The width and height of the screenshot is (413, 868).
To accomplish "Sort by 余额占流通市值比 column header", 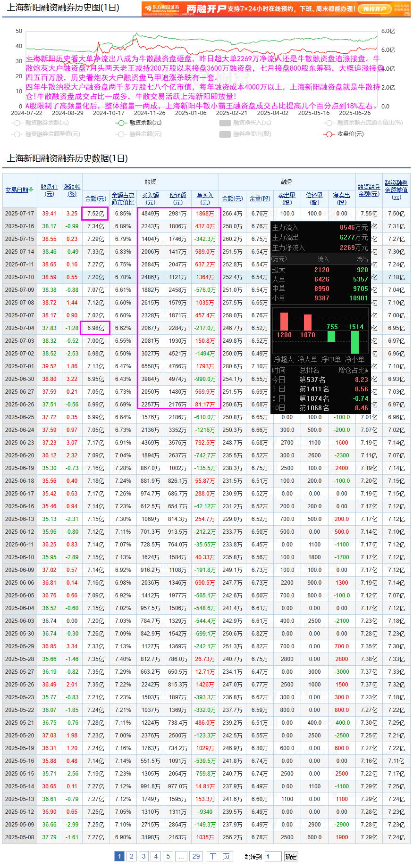I will (x=123, y=198).
